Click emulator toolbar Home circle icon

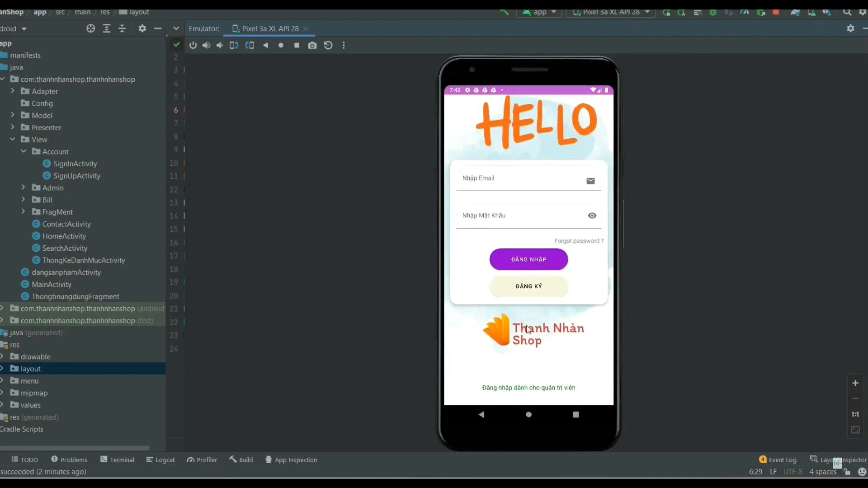click(281, 45)
